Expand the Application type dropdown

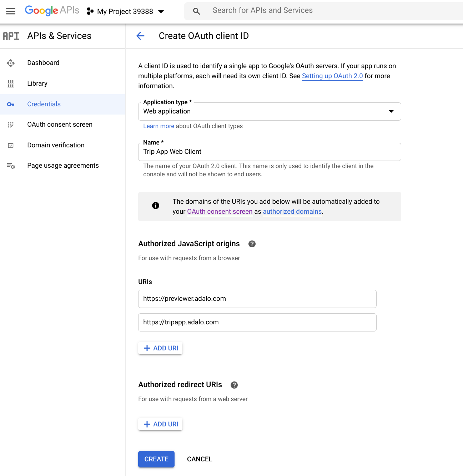pos(269,111)
